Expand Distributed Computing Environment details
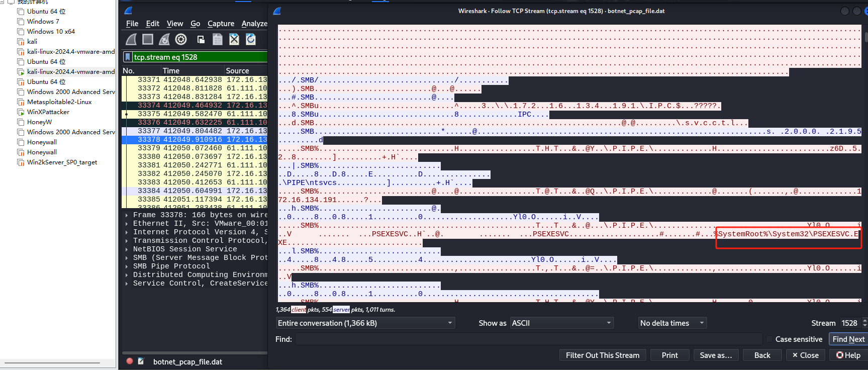The image size is (868, 370). [126, 274]
